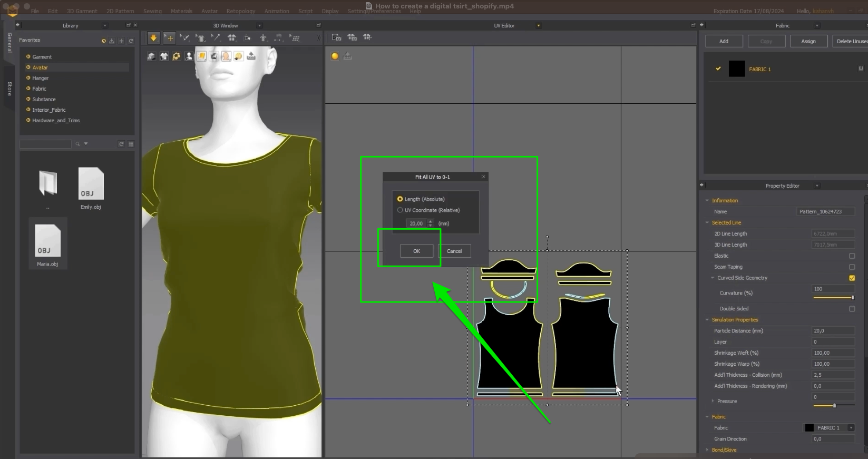The width and height of the screenshot is (868, 459).
Task: Toggle the FABRIC 1 checkmark in Fabric list
Action: click(x=718, y=69)
